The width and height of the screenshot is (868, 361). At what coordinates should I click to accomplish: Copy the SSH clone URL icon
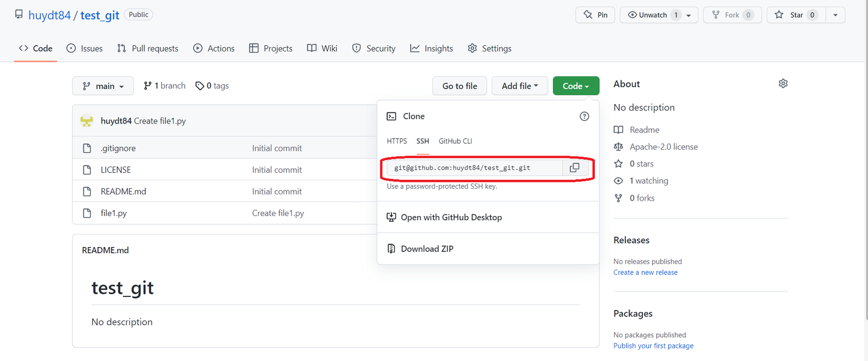pos(574,168)
